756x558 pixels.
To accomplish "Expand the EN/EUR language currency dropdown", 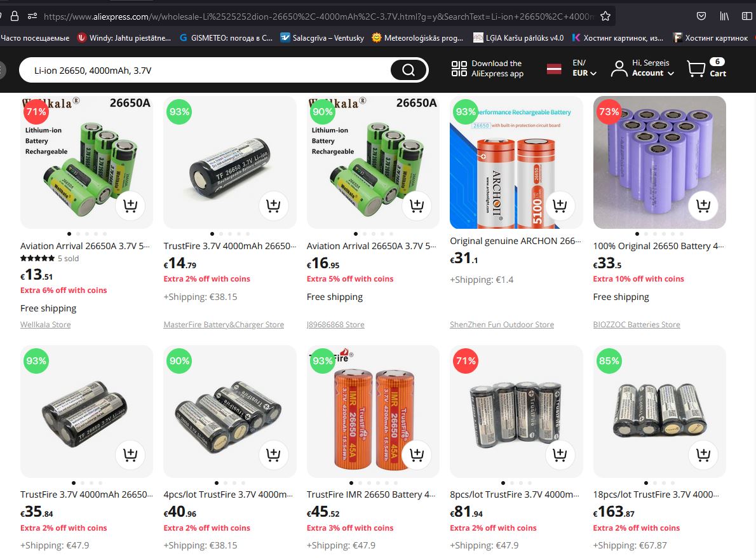I will pyautogui.click(x=584, y=68).
